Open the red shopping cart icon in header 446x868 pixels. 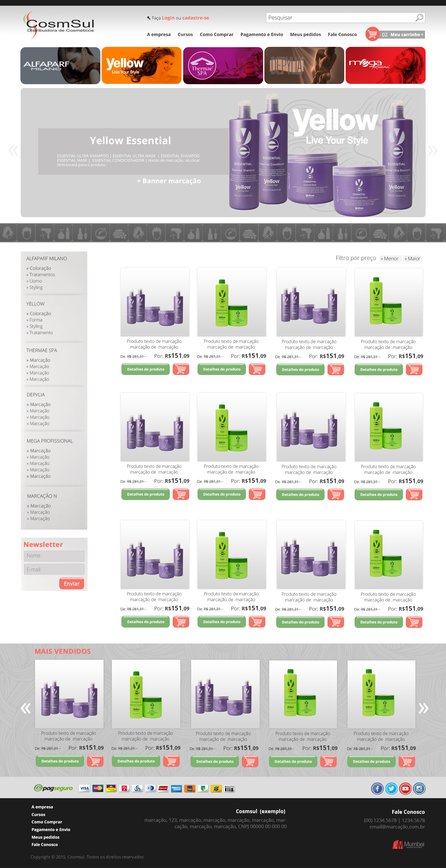click(372, 34)
